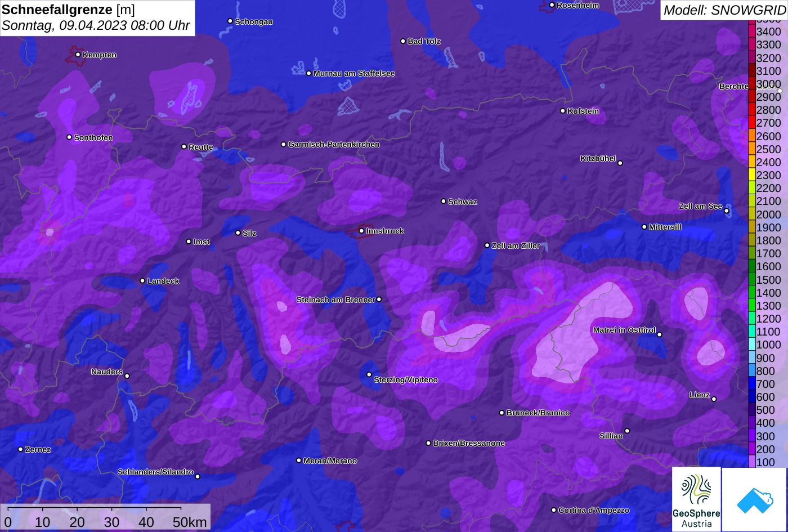Click the Modell: SNOWGRID label

point(724,10)
